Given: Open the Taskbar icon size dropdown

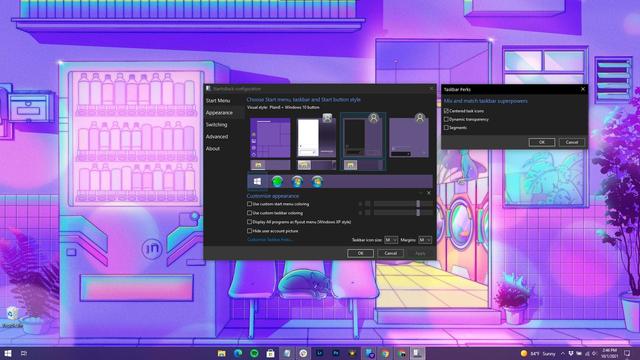Looking at the screenshot, I should point(391,240).
